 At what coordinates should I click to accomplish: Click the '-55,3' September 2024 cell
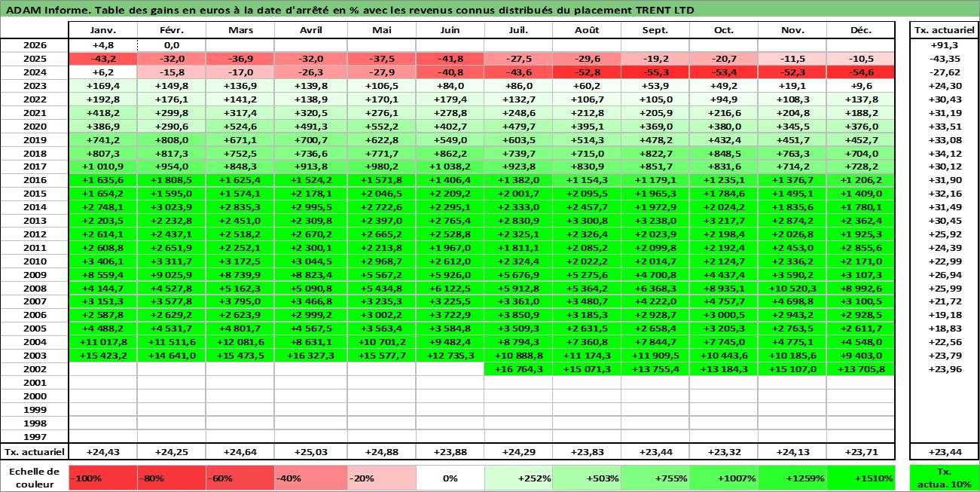tap(655, 72)
